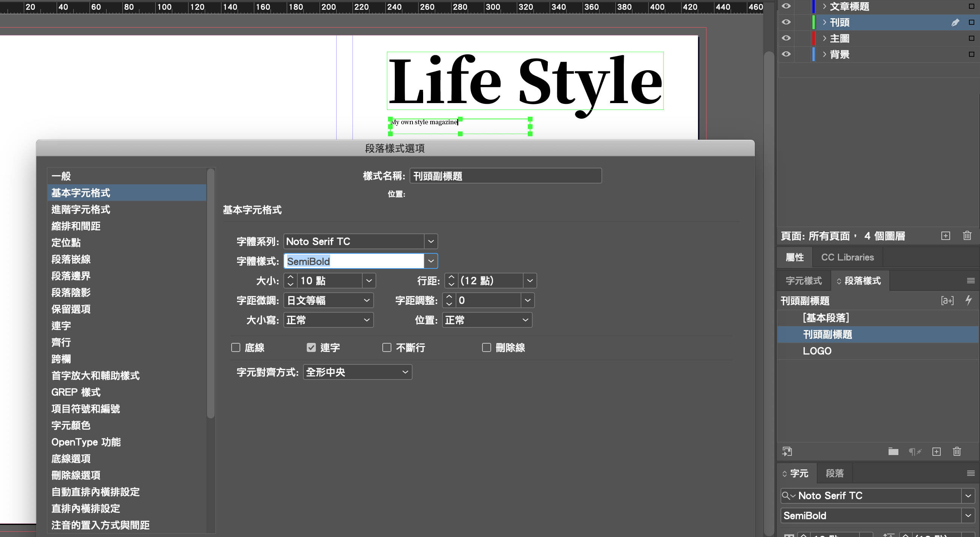The width and height of the screenshot is (980, 537).
Task: Click the create new paragraph style icon
Action: coord(936,451)
